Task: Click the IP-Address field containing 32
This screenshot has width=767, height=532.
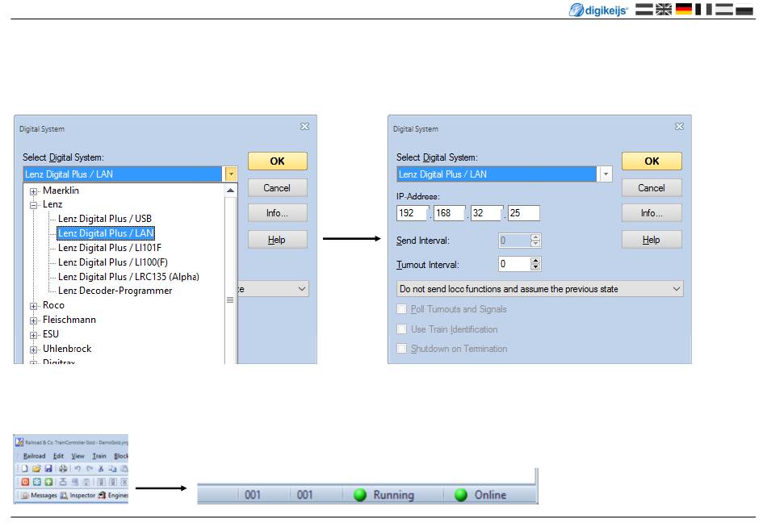Action: [x=486, y=213]
